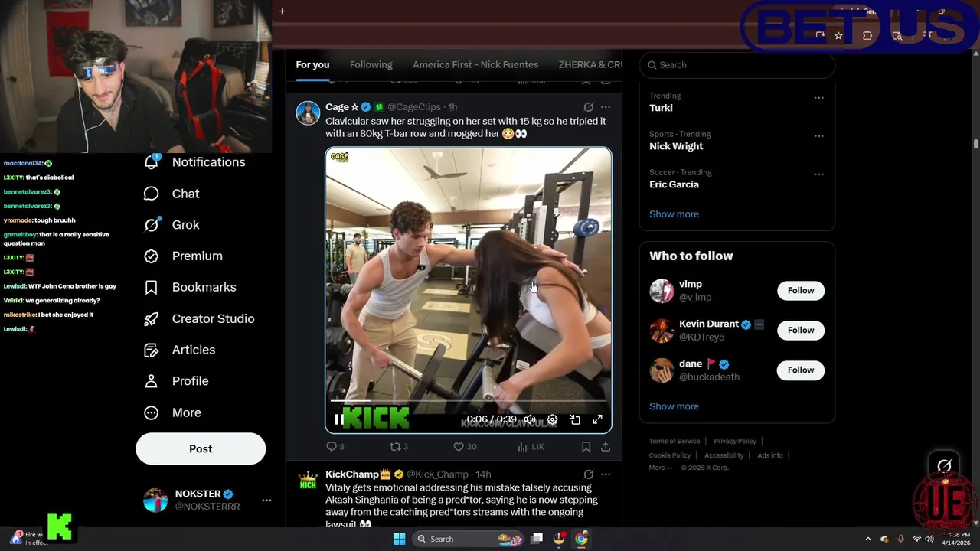Open @CageClips handle link
Screen dimensions: 980x551
coord(414,107)
